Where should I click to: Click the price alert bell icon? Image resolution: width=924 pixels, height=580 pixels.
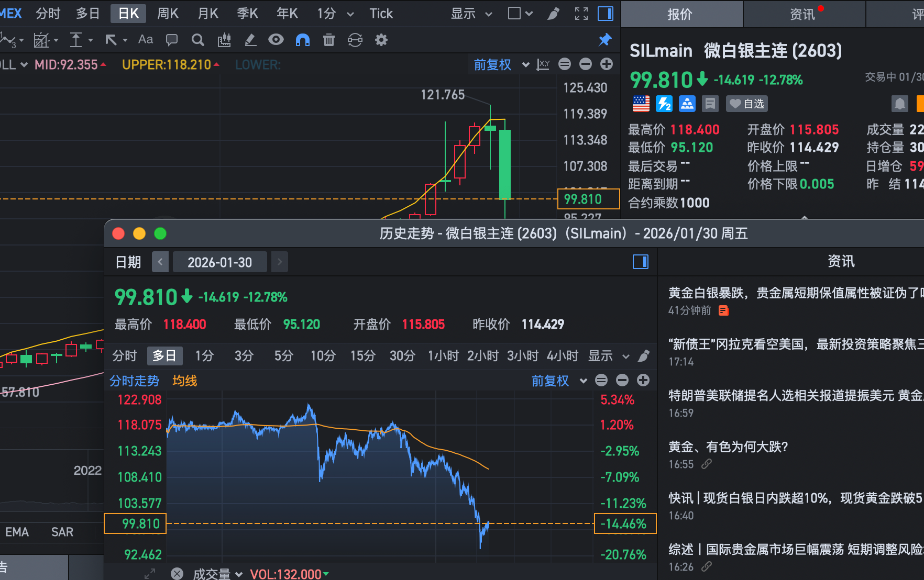click(899, 104)
